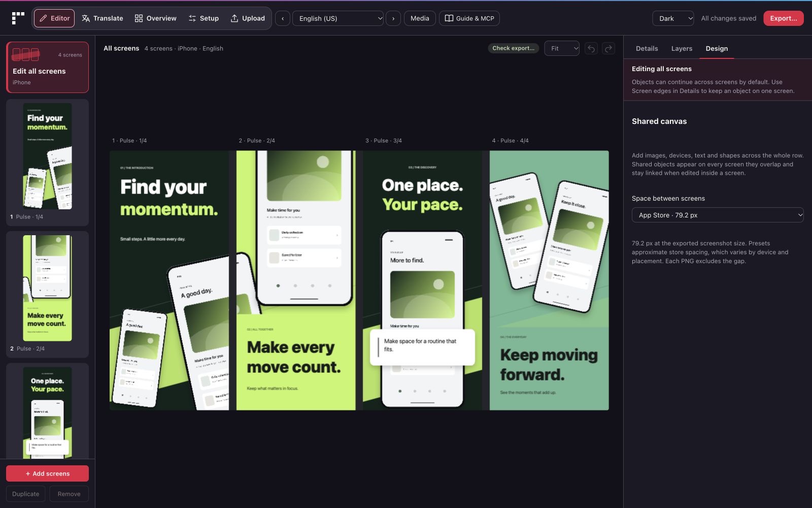The width and height of the screenshot is (812, 508).
Task: Open the English (US) language dropdown
Action: (338, 18)
